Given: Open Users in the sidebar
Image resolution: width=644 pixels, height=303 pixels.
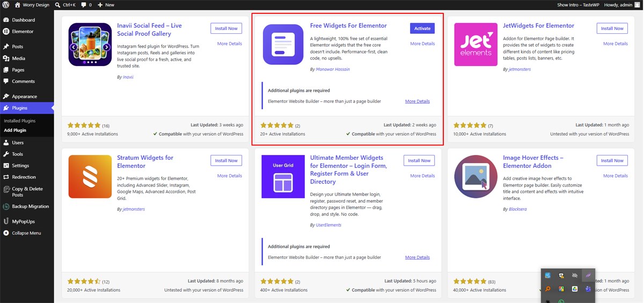Looking at the screenshot, I should [27, 143].
